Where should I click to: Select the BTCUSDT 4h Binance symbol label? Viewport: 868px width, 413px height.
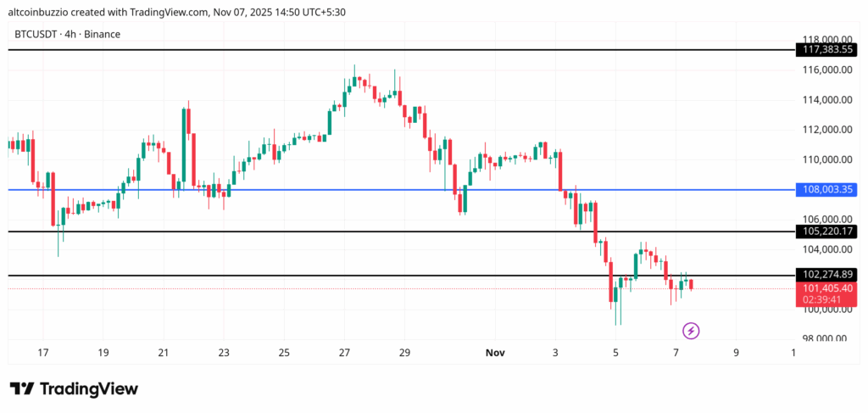tap(67, 34)
